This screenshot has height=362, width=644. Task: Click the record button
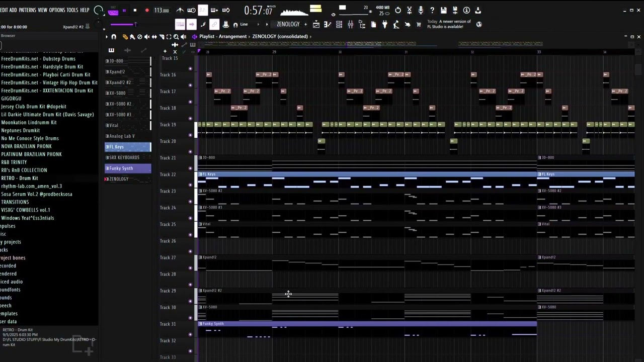(147, 11)
